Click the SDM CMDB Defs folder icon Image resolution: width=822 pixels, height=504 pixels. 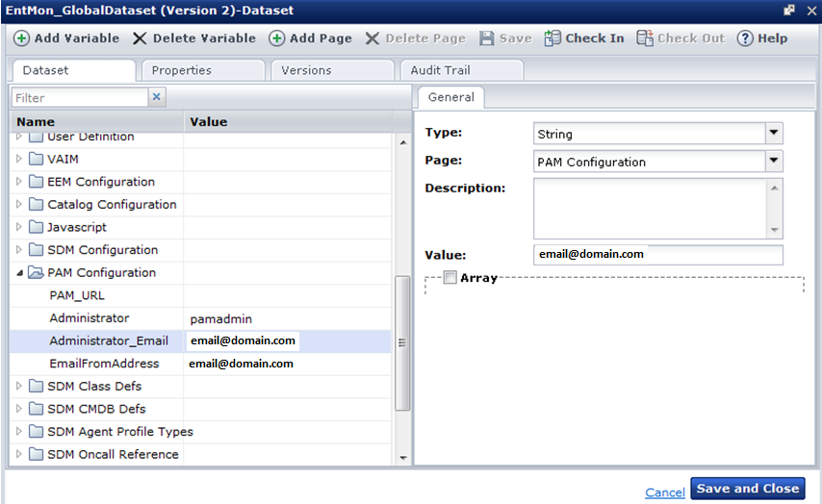[x=36, y=409]
